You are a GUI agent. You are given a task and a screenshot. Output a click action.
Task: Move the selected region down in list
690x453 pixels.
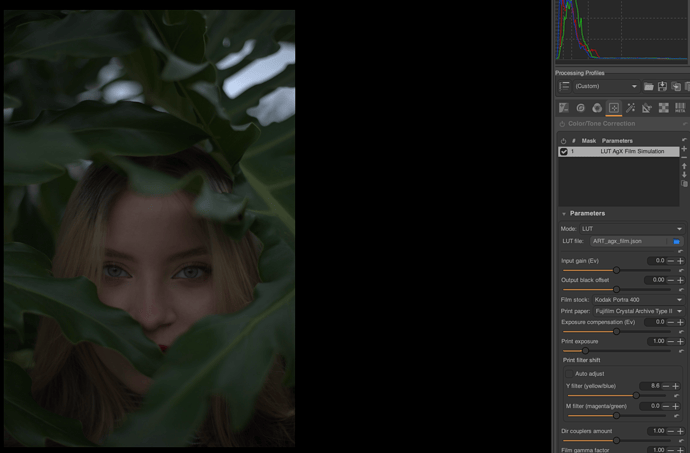coord(684,175)
